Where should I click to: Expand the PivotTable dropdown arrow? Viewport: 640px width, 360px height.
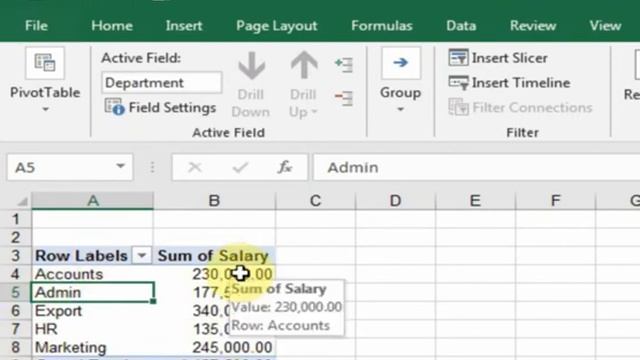[x=45, y=109]
